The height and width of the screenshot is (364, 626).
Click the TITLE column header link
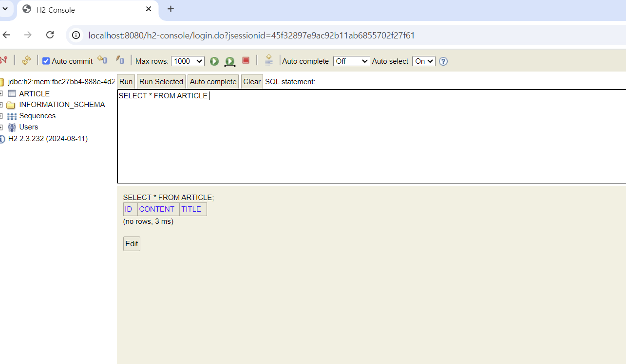point(191,209)
